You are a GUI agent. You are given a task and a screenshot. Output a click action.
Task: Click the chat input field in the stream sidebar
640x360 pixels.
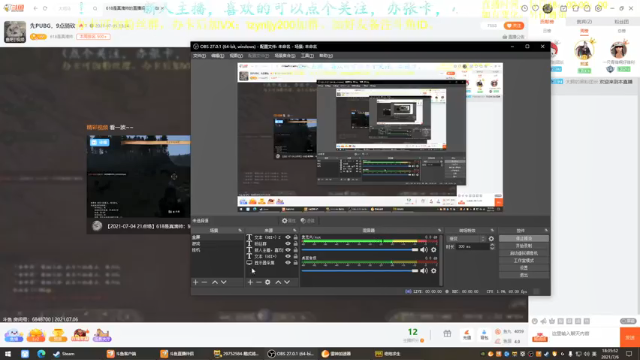[584, 333]
